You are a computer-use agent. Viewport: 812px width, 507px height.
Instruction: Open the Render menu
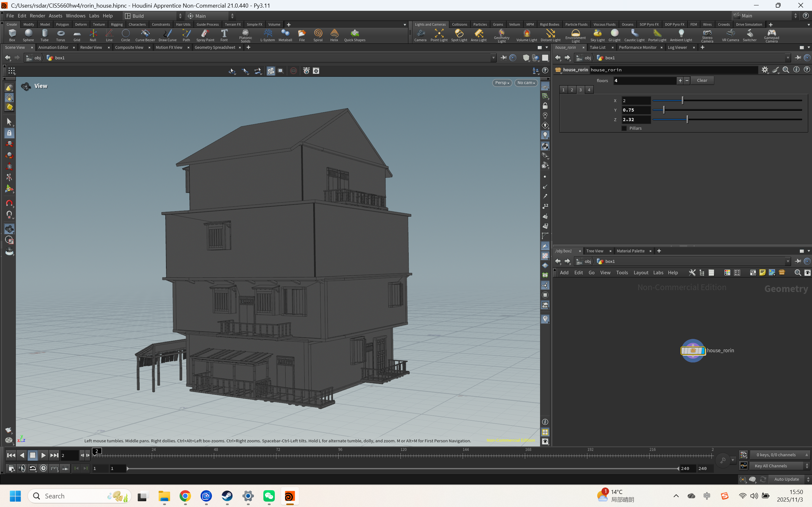point(37,16)
